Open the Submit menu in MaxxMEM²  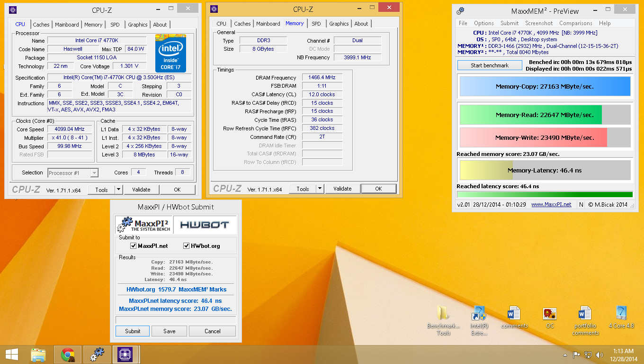(x=510, y=23)
